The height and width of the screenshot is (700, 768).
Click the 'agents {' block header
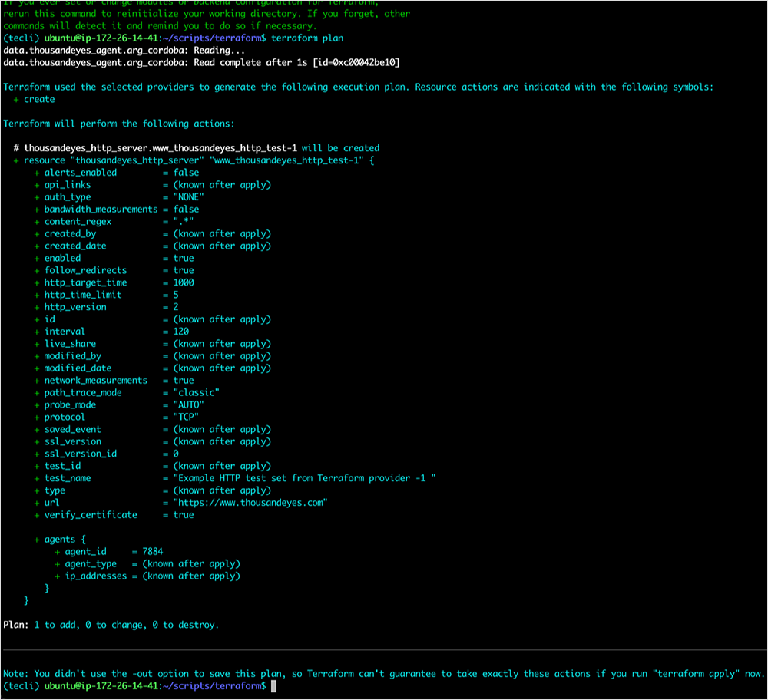click(60, 540)
